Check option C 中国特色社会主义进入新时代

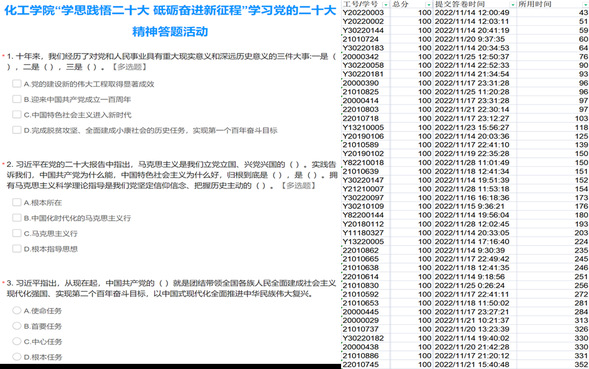(17, 114)
